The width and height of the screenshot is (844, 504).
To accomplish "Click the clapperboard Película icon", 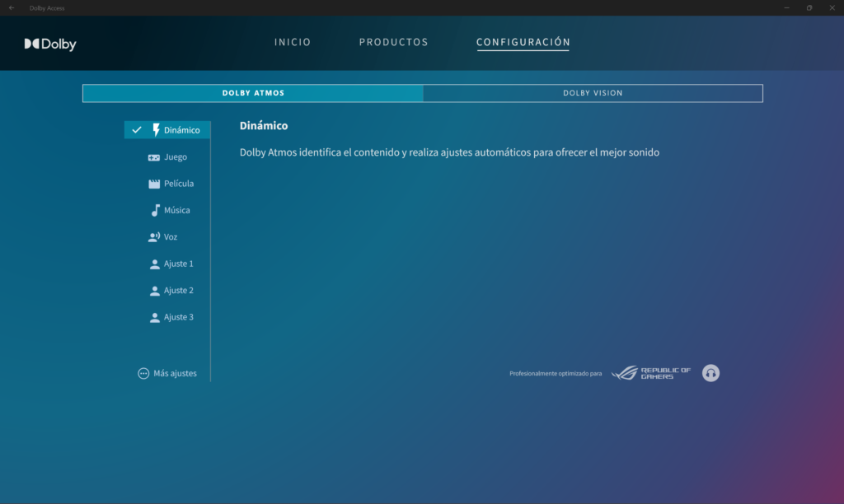I will click(x=154, y=184).
